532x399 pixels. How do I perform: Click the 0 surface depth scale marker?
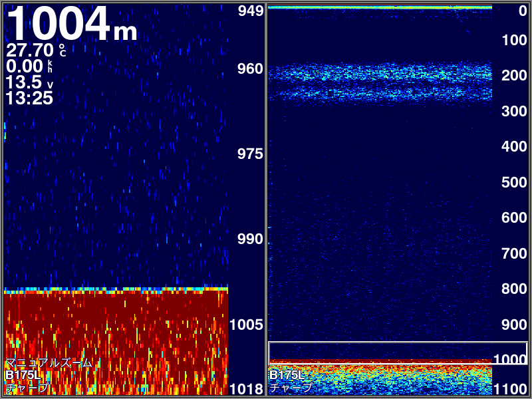[523, 11]
